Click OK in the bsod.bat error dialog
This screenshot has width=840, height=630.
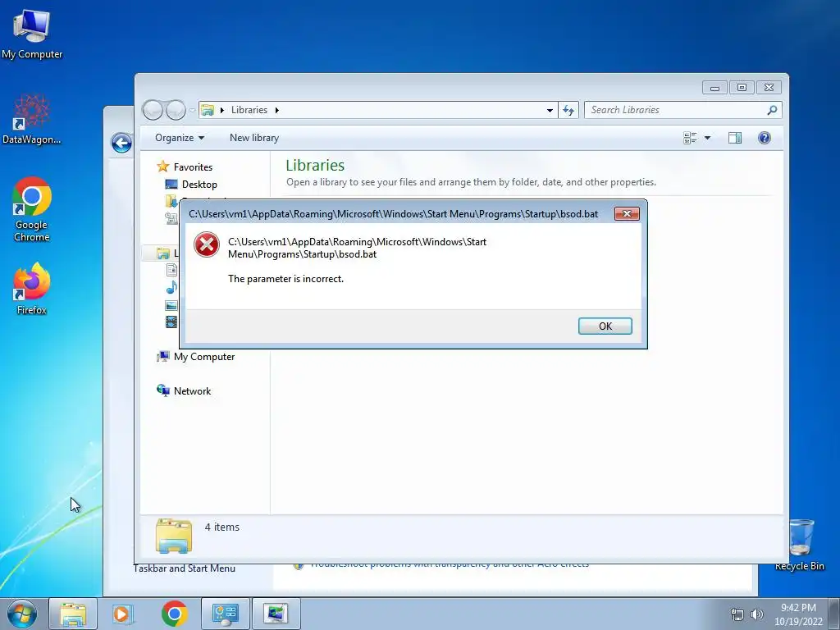point(605,326)
